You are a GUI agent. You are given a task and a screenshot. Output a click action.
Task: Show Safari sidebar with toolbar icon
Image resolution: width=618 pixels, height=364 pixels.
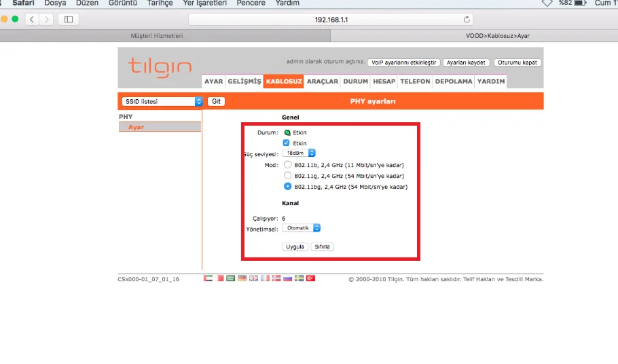[x=68, y=19]
